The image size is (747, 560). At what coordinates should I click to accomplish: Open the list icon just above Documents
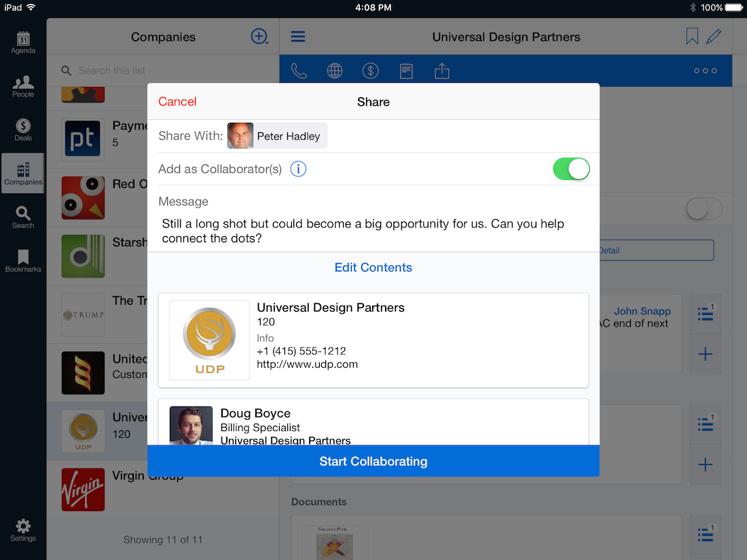pyautogui.click(x=705, y=424)
